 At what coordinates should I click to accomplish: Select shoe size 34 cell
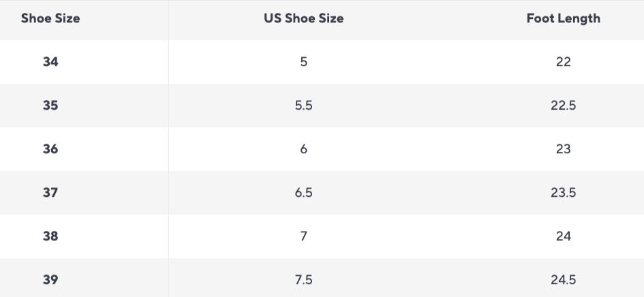pyautogui.click(x=50, y=62)
